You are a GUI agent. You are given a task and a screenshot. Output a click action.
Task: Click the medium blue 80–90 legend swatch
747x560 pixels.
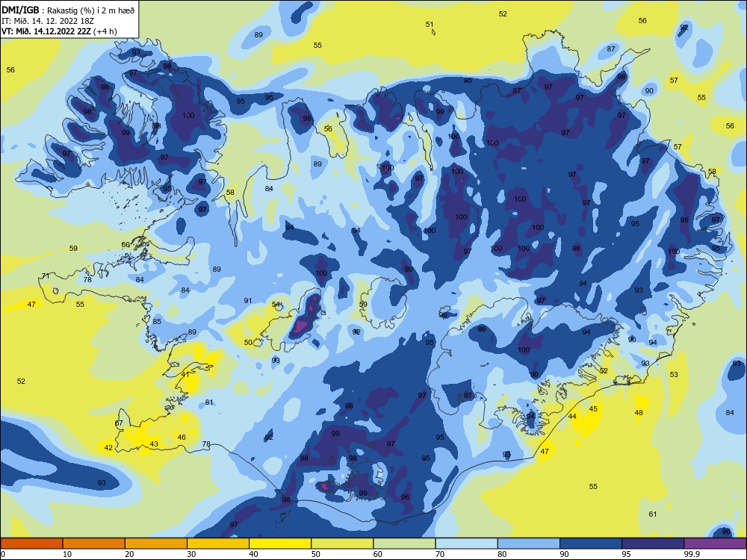point(529,544)
